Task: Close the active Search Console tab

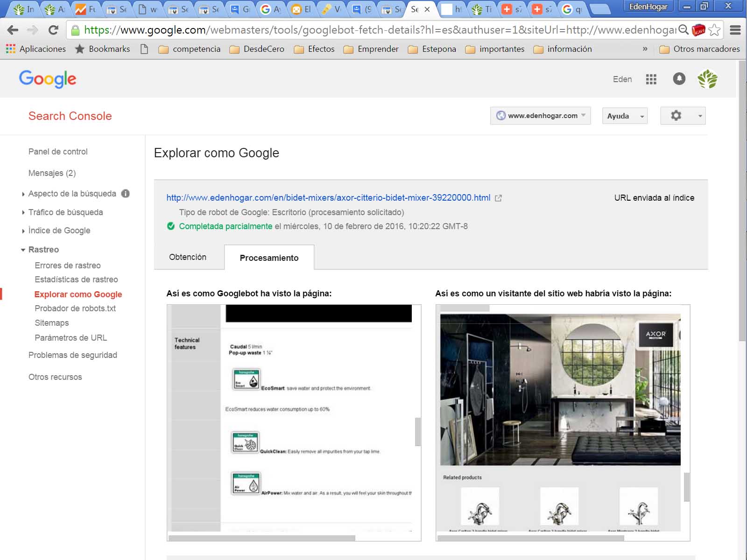Action: (x=427, y=9)
